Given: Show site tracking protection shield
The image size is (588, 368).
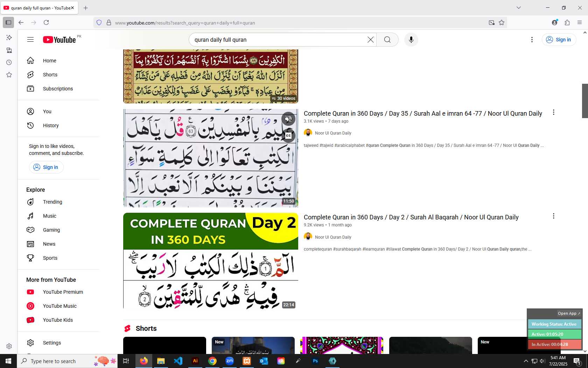Looking at the screenshot, I should tap(99, 22).
